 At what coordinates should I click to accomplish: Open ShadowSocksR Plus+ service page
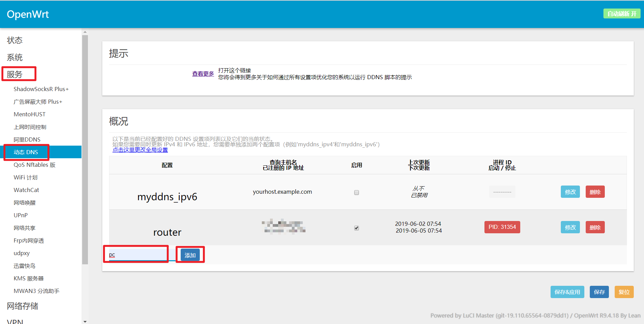pos(41,89)
